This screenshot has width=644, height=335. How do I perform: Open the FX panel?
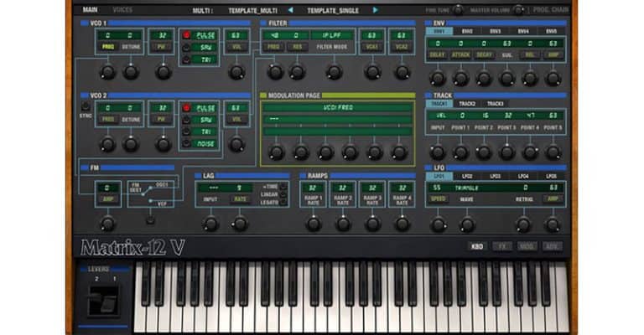click(502, 246)
